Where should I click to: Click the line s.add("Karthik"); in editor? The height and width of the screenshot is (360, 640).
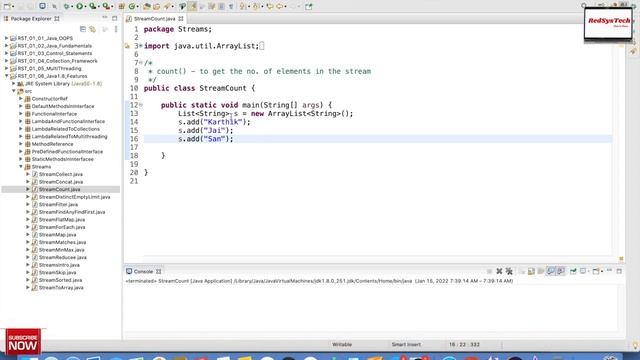(214, 122)
